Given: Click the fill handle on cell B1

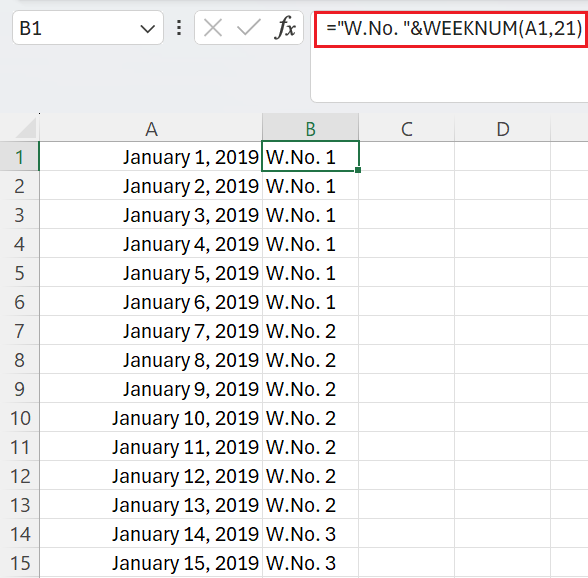Looking at the screenshot, I should (358, 170).
